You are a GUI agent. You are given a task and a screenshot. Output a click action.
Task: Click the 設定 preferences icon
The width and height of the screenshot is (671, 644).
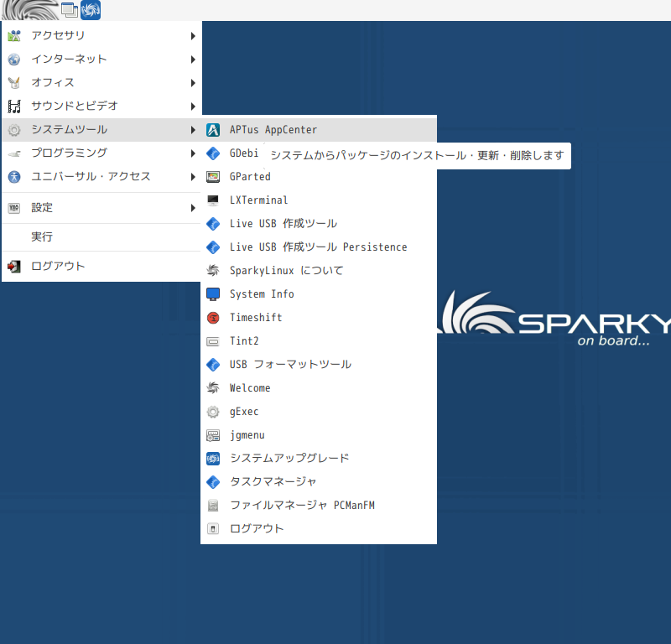[14, 208]
